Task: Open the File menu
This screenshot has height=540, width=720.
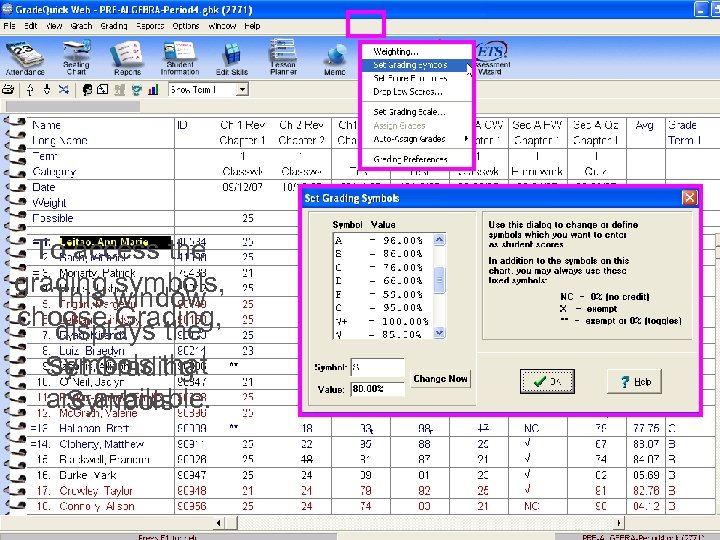Action: 9,26
